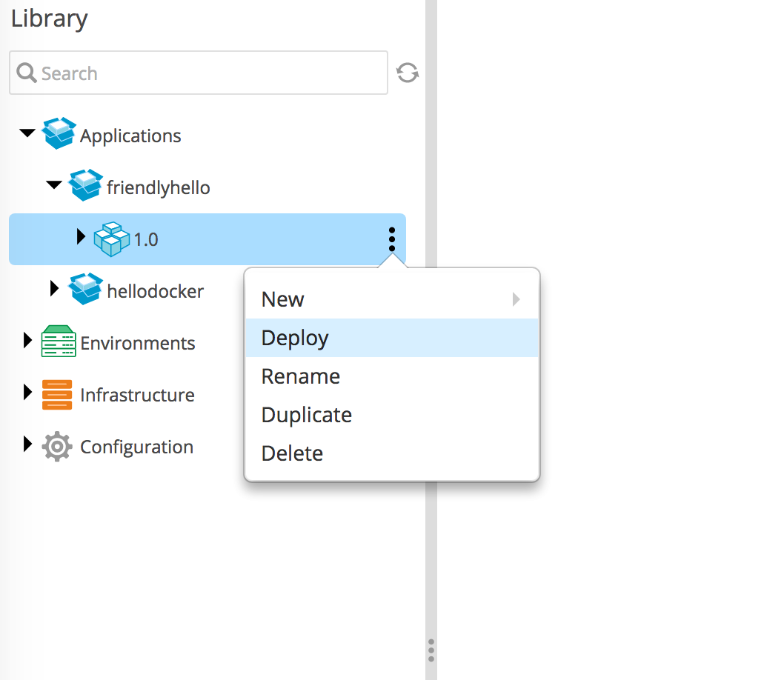Screen dimensions: 784x680
Task: Expand the 1.0 version node
Action: click(82, 237)
